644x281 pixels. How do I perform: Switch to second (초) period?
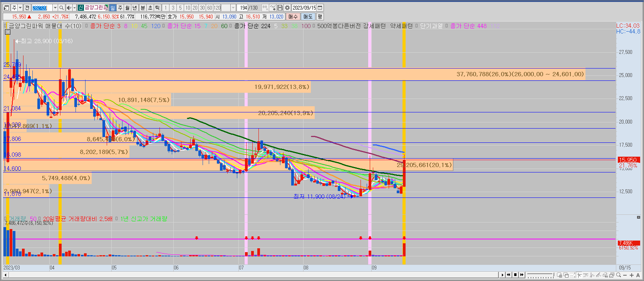pyautogui.click(x=150, y=8)
